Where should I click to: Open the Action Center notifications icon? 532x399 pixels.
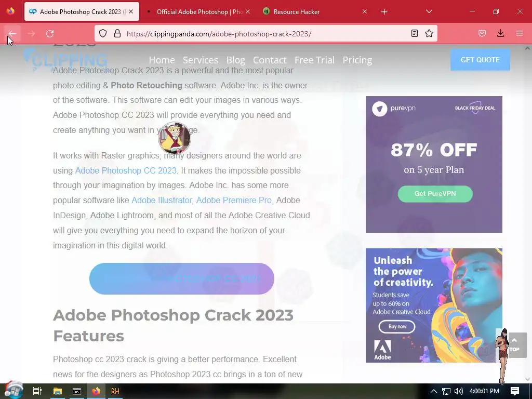pos(515,391)
